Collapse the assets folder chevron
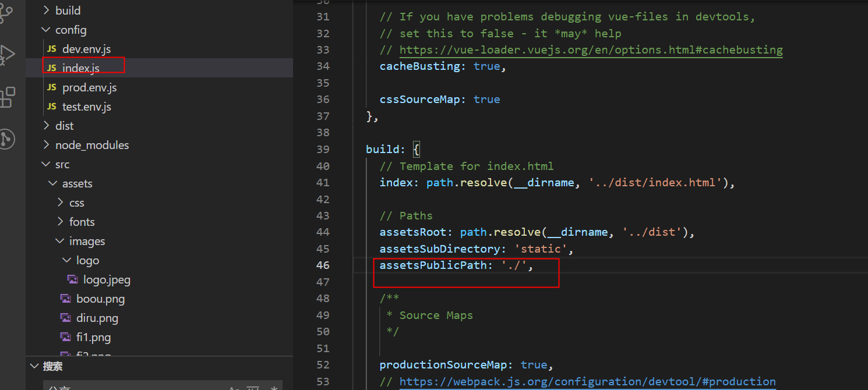Image resolution: width=868 pixels, height=390 pixels. coord(54,183)
